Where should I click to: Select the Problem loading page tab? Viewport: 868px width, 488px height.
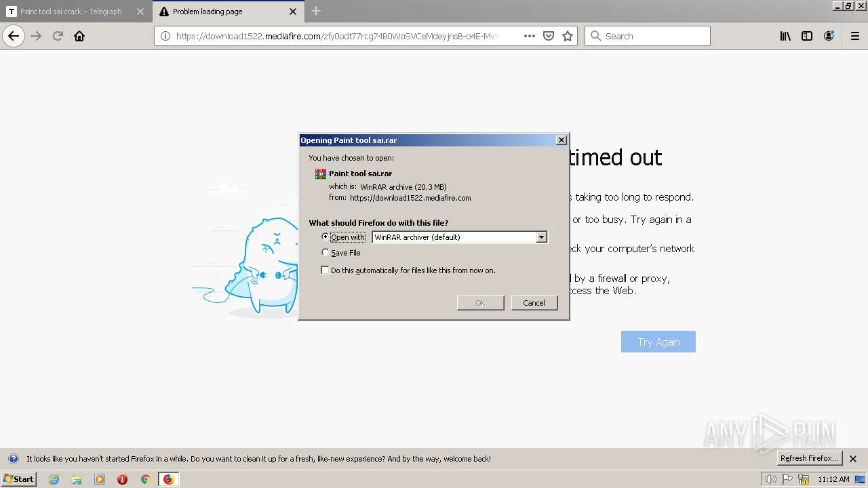(229, 12)
